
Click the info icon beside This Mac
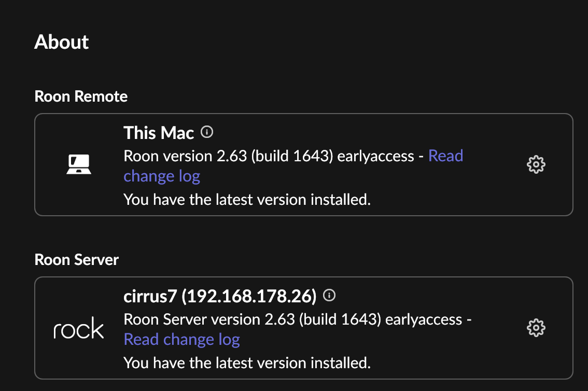(207, 132)
